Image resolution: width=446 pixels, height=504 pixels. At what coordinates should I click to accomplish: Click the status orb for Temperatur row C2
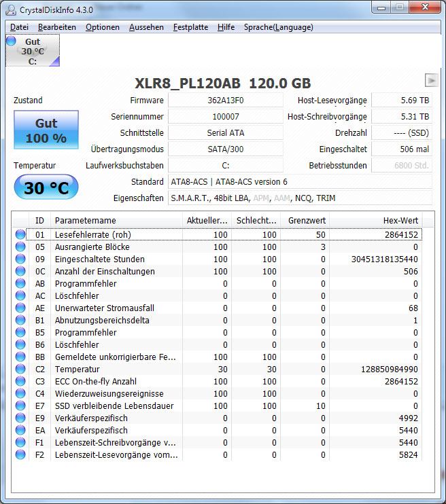point(20,369)
